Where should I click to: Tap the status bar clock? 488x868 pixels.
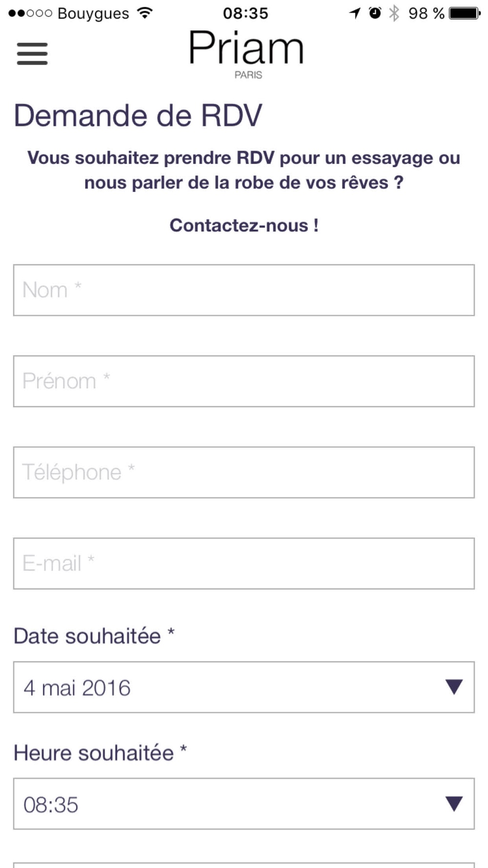pyautogui.click(x=245, y=13)
